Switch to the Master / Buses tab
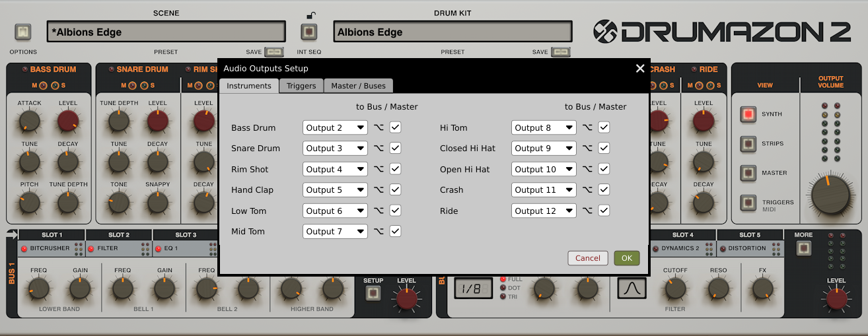Screen dimensions: 868x336 (x=359, y=86)
